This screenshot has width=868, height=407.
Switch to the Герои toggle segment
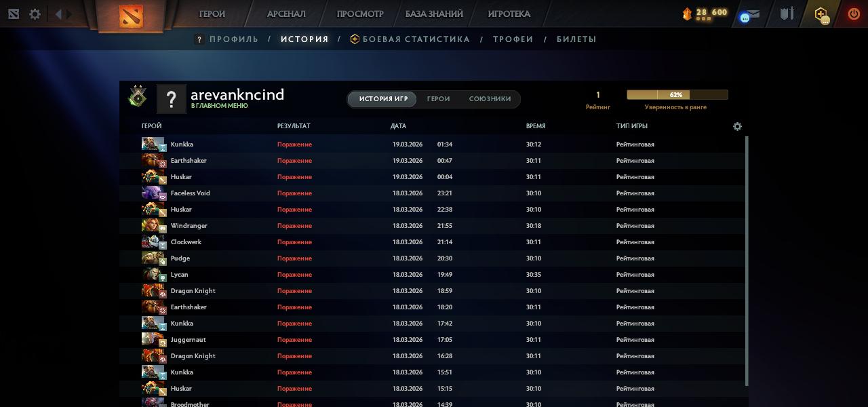click(x=438, y=99)
